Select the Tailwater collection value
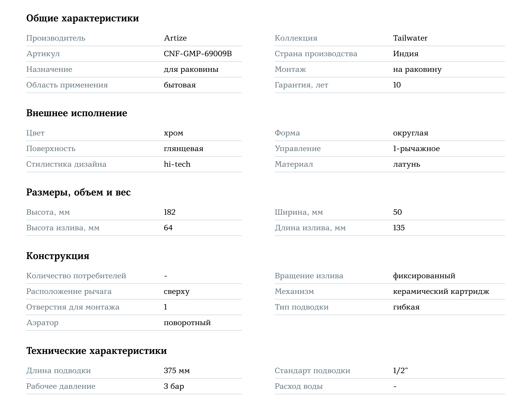Image resolution: width=526 pixels, height=420 pixels. (x=410, y=38)
